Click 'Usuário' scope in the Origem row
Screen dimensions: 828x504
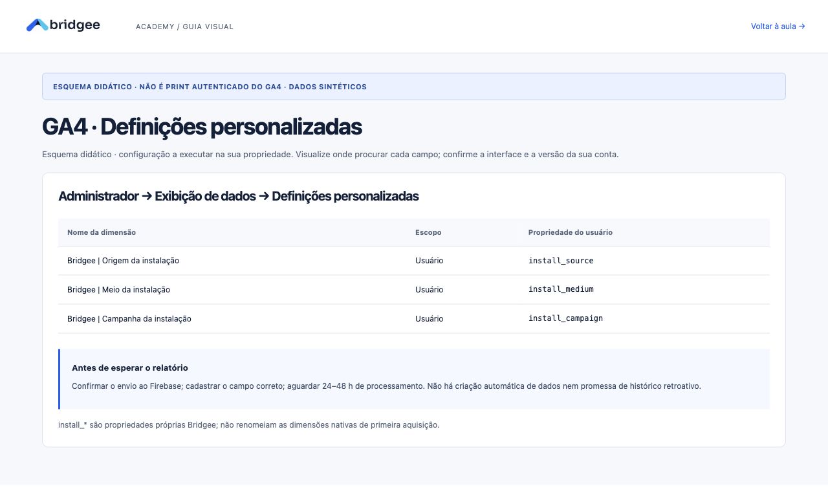click(x=429, y=261)
